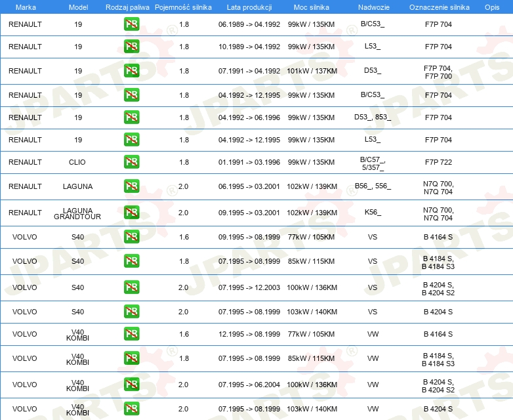The width and height of the screenshot is (513, 420).
Task: Click the VOLVO brand cell in the S40 1.6 row
Action: 25,237
